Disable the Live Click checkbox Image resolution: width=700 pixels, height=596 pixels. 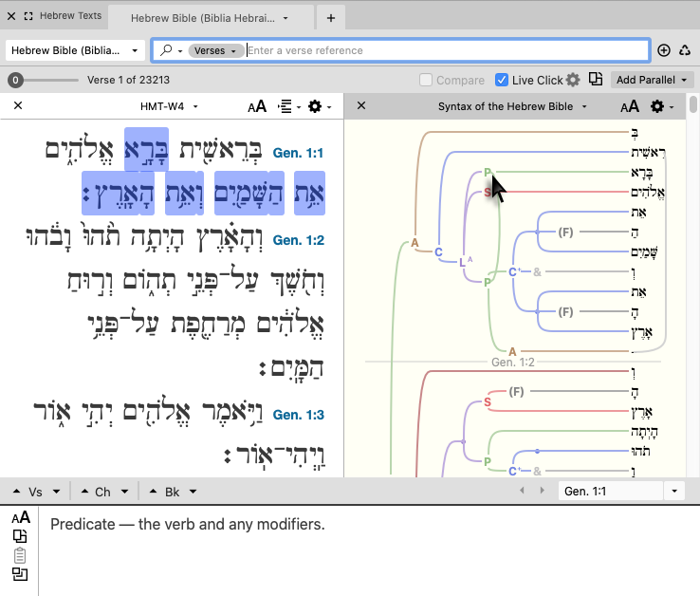502,81
